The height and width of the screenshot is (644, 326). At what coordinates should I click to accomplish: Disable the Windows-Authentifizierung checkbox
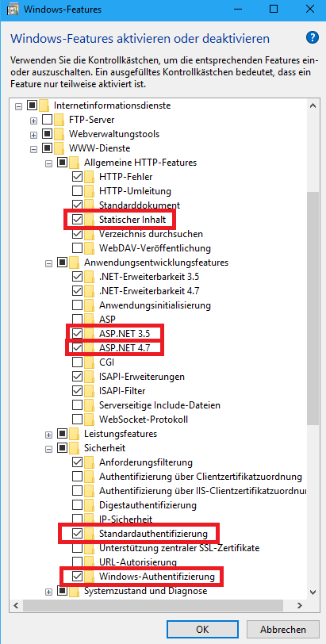pos(77,577)
